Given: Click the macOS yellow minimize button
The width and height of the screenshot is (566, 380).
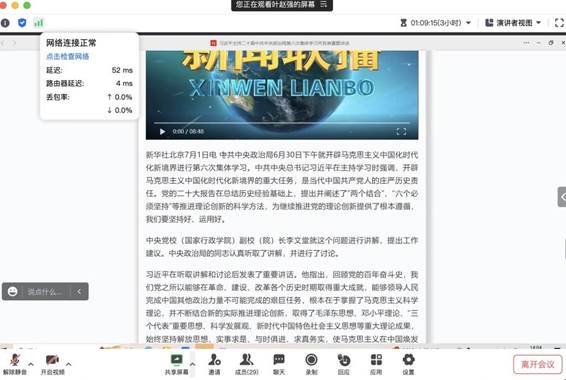Looking at the screenshot, I should (x=15, y=5).
